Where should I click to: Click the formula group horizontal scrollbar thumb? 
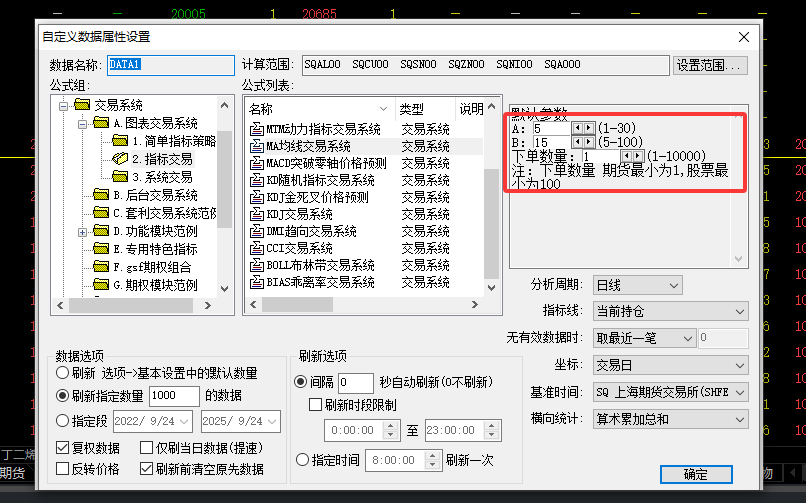click(131, 305)
